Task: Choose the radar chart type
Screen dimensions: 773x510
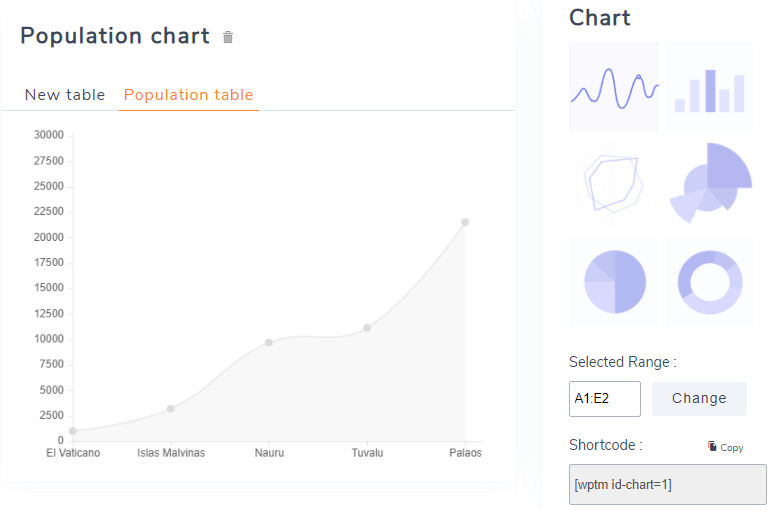Action: tap(613, 183)
